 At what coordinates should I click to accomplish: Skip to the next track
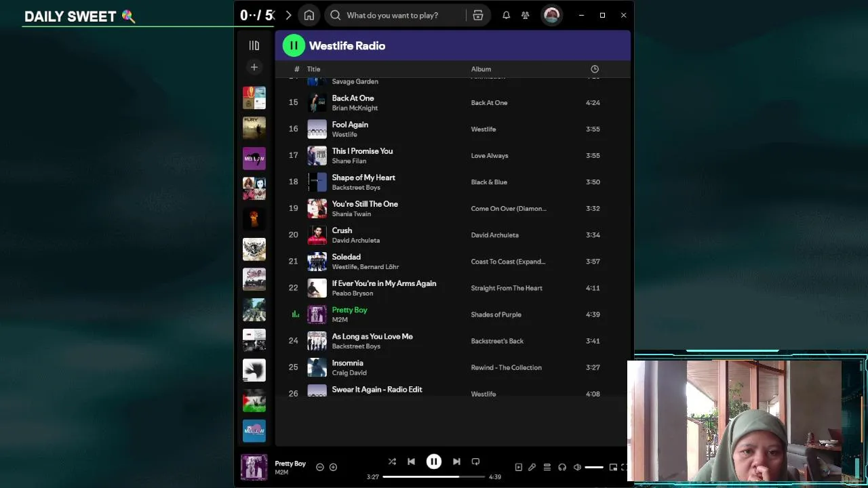point(456,462)
